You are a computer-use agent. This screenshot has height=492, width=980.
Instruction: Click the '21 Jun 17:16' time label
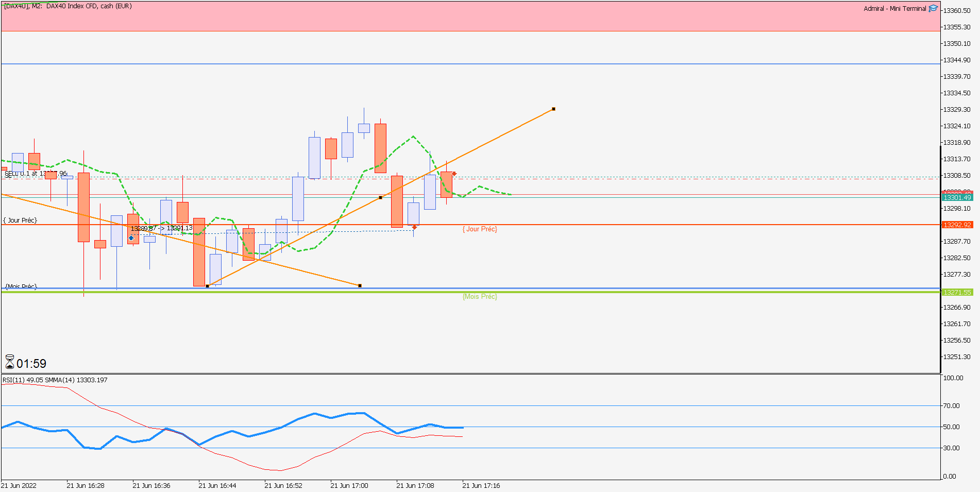[x=481, y=485]
